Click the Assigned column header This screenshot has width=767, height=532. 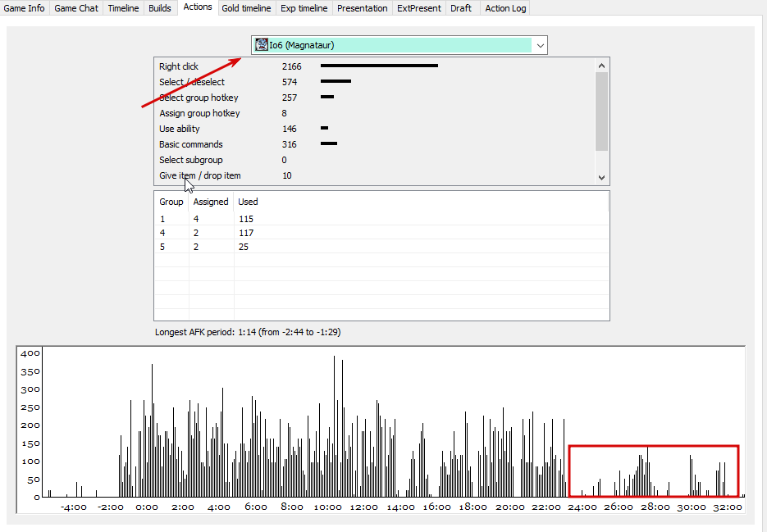(x=211, y=202)
